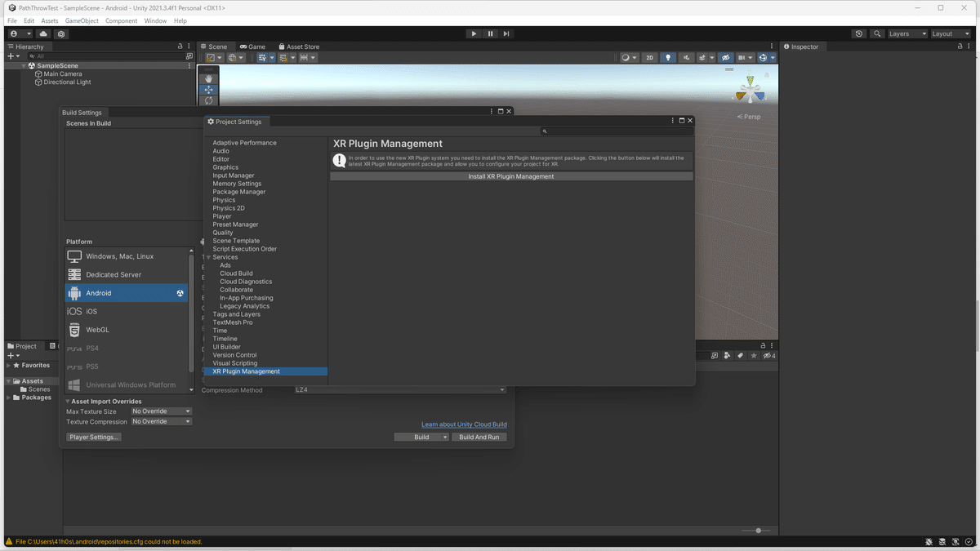Open the Texture Compression dropdown
This screenshot has width=980, height=551.
pyautogui.click(x=162, y=422)
